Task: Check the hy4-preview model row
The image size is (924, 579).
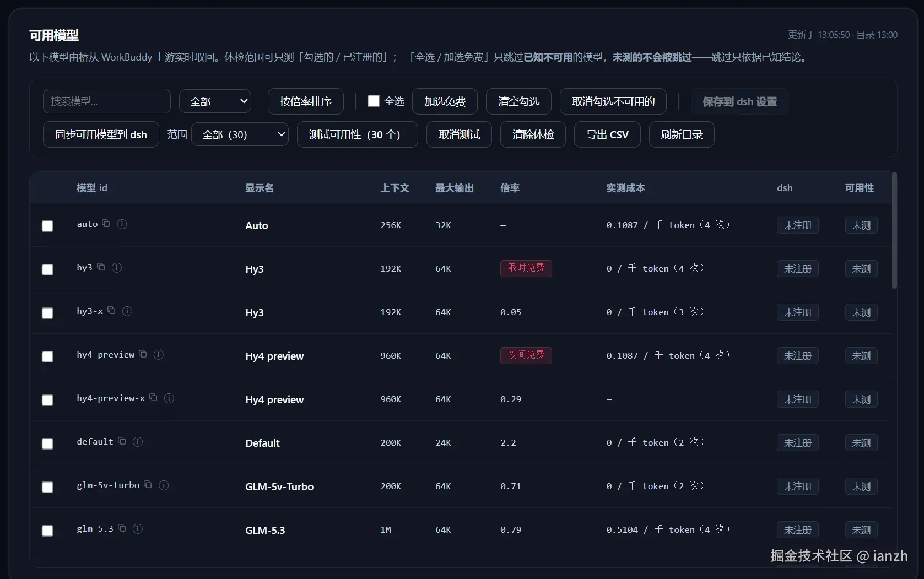Action: coord(48,356)
